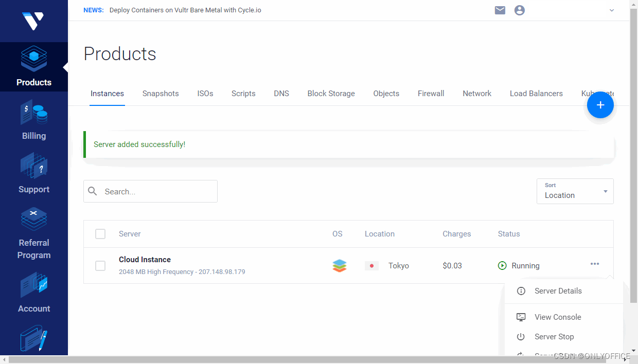Sort by the Location column header
The image size is (638, 364).
coord(380,234)
